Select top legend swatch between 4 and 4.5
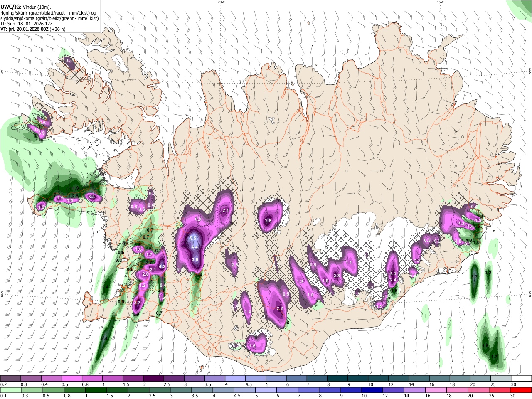The width and height of the screenshot is (532, 399). coord(235,378)
